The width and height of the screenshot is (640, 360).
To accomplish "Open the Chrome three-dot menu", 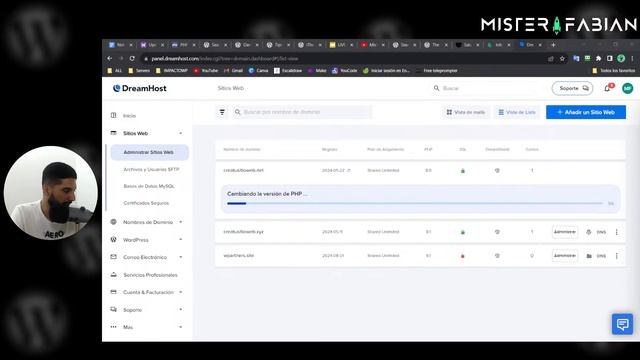I will coord(632,59).
